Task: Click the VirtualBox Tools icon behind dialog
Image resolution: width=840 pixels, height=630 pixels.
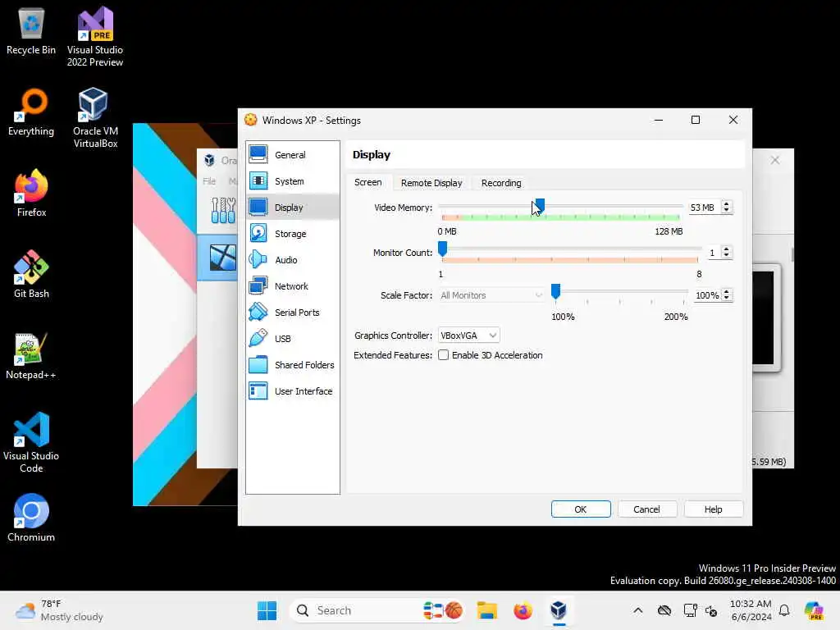Action: click(x=223, y=210)
